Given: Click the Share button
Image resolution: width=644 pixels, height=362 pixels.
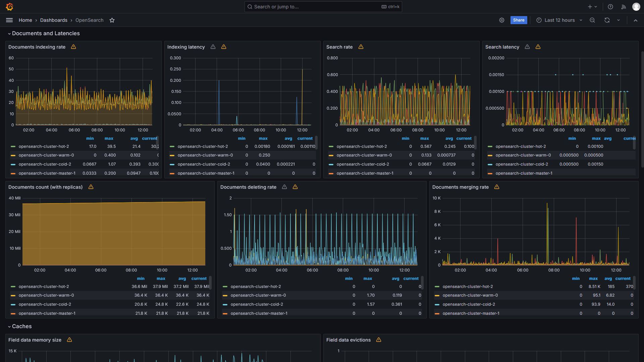Looking at the screenshot, I should pyautogui.click(x=519, y=20).
